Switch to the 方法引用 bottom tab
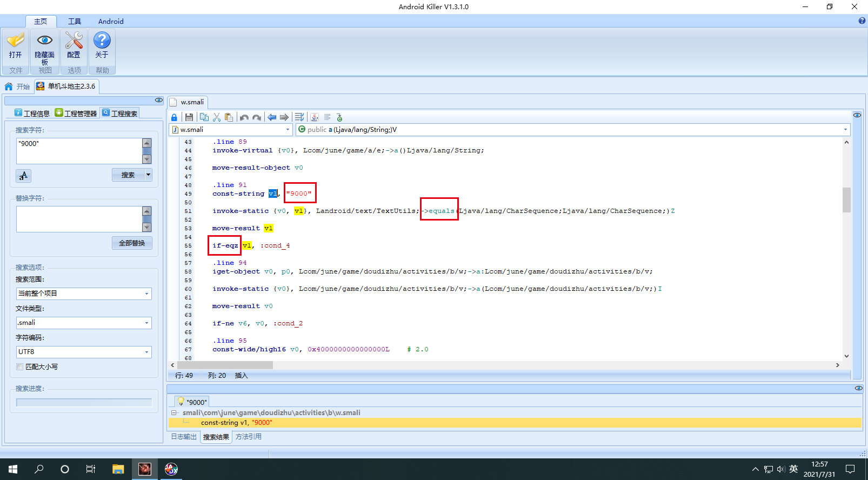This screenshot has height=480, width=868. coord(249,437)
